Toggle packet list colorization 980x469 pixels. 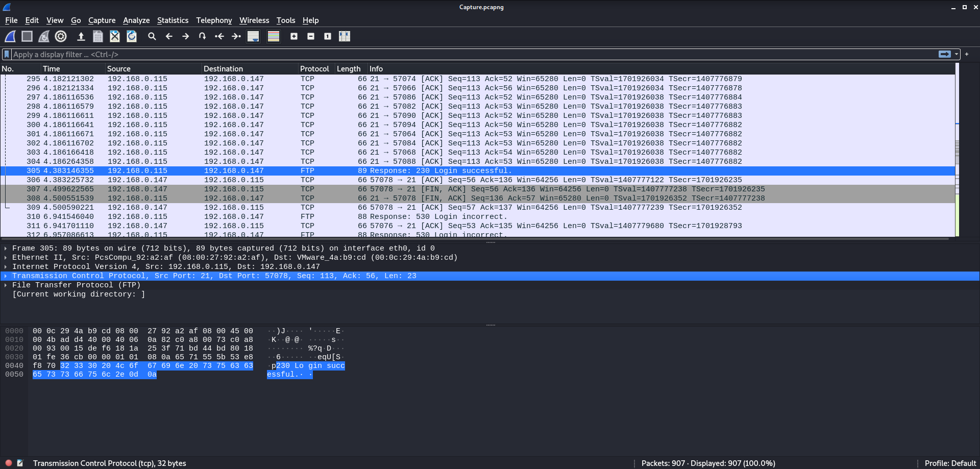pyautogui.click(x=274, y=36)
